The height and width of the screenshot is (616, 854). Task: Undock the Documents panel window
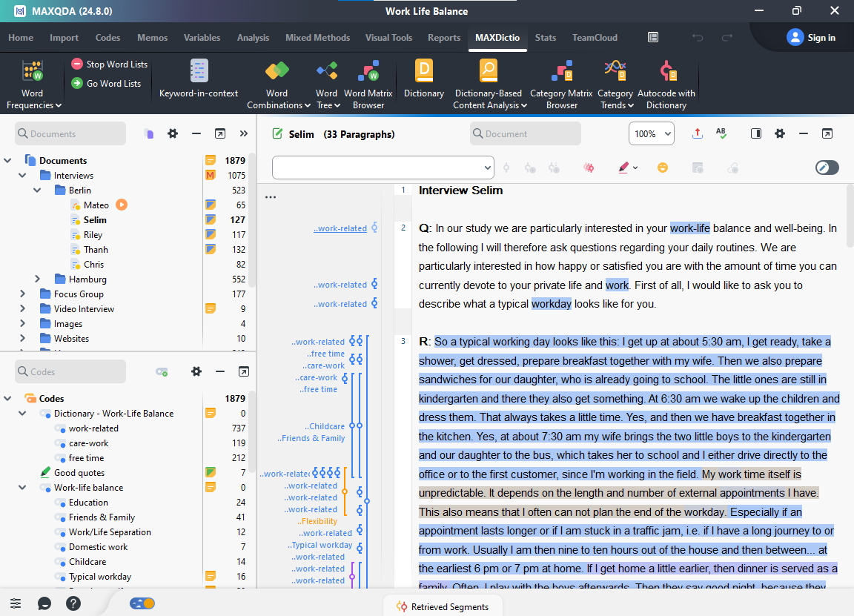coord(220,133)
